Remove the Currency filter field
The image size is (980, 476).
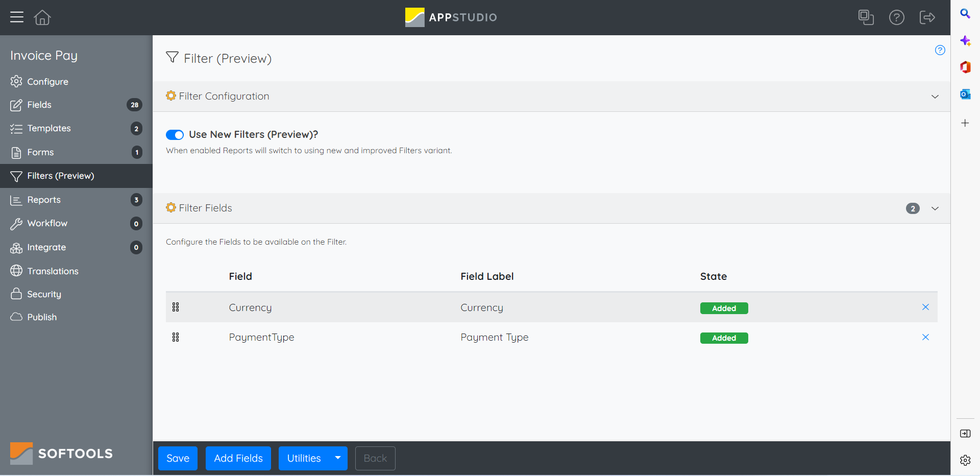coord(925,307)
